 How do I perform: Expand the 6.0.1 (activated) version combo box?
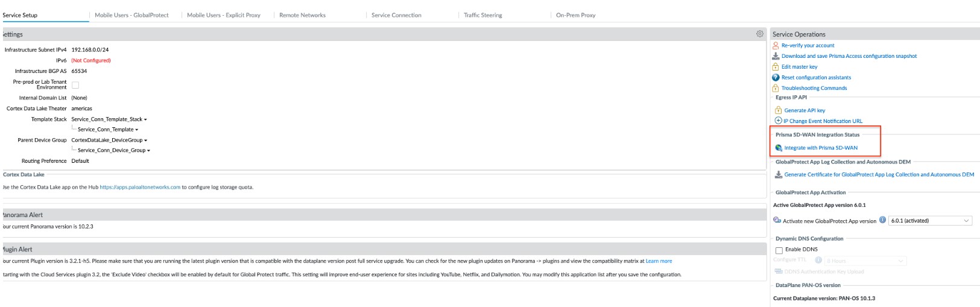point(931,221)
